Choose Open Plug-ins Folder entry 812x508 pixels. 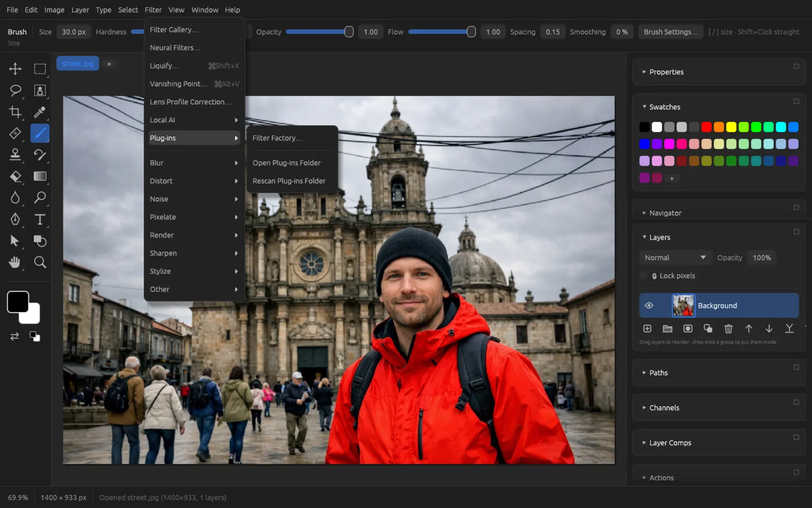[x=292, y=163]
